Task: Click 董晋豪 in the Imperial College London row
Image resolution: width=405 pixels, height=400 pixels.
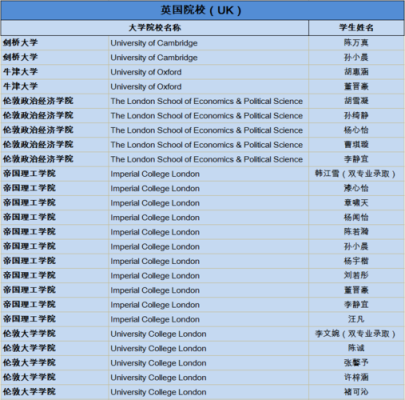Action: click(356, 290)
